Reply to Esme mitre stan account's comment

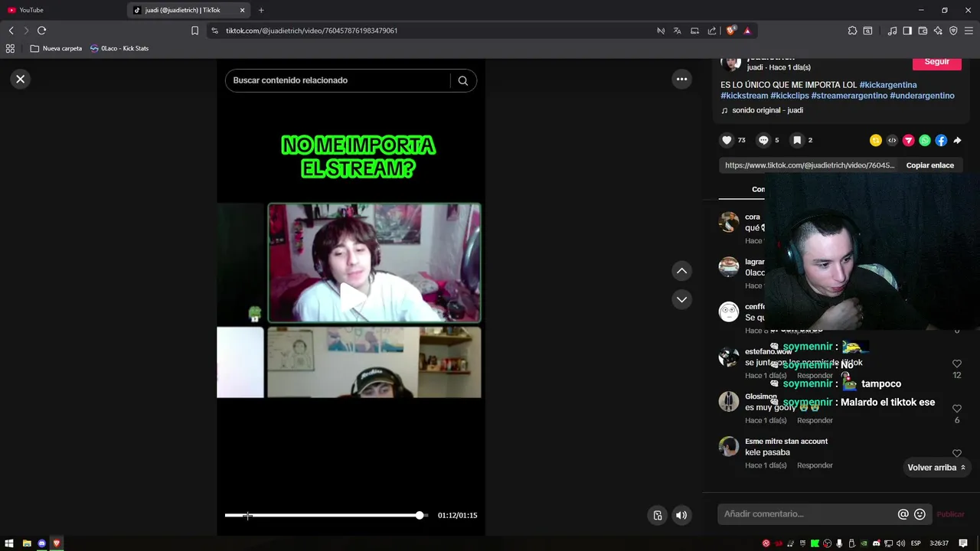click(x=815, y=465)
